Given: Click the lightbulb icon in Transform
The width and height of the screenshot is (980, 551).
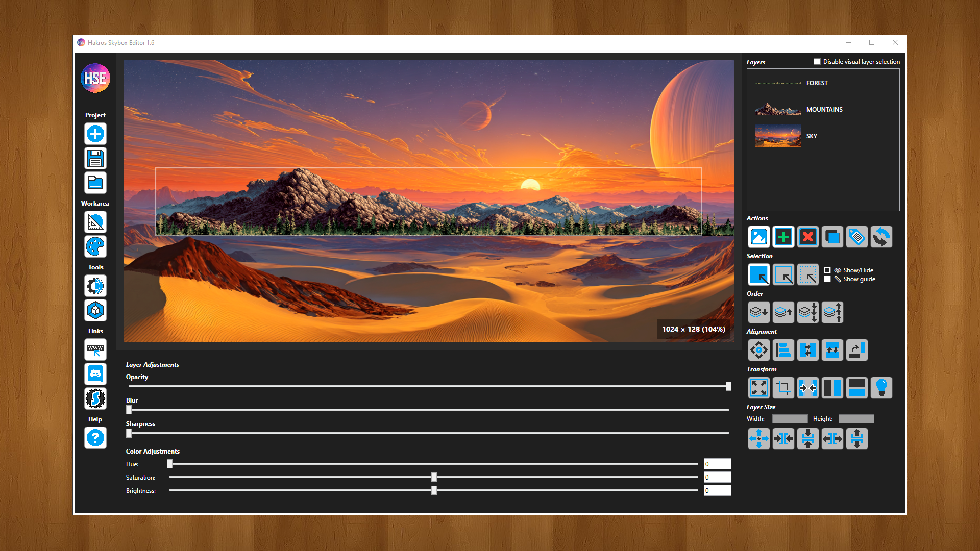Looking at the screenshot, I should point(881,388).
